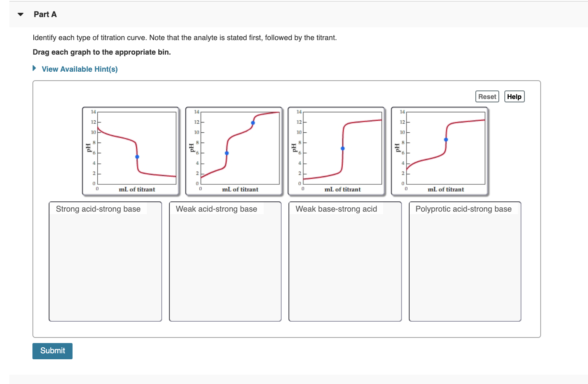Screen dimensions: 588x384
Task: Click the Reset button
Action: pyautogui.click(x=487, y=96)
